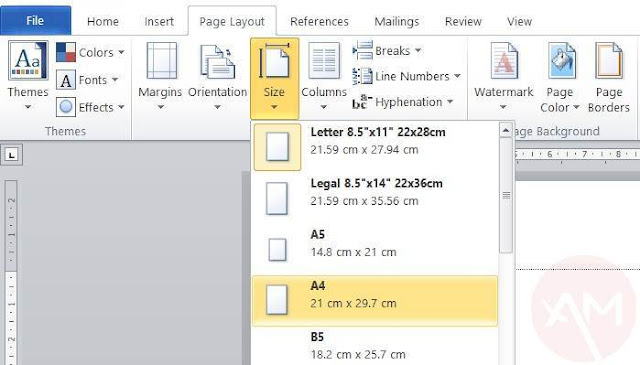Open the Mailings tab
Image resolution: width=640 pixels, height=365 pixels.
click(x=397, y=21)
